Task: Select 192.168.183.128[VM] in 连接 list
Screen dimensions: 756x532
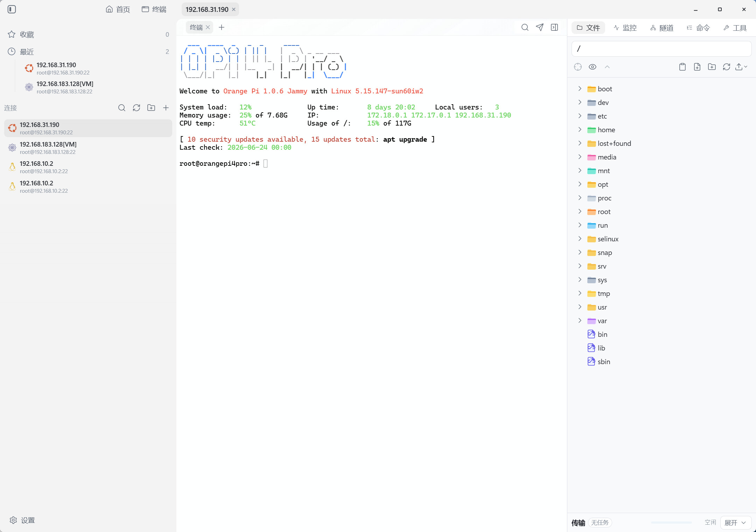Action: [x=88, y=148]
